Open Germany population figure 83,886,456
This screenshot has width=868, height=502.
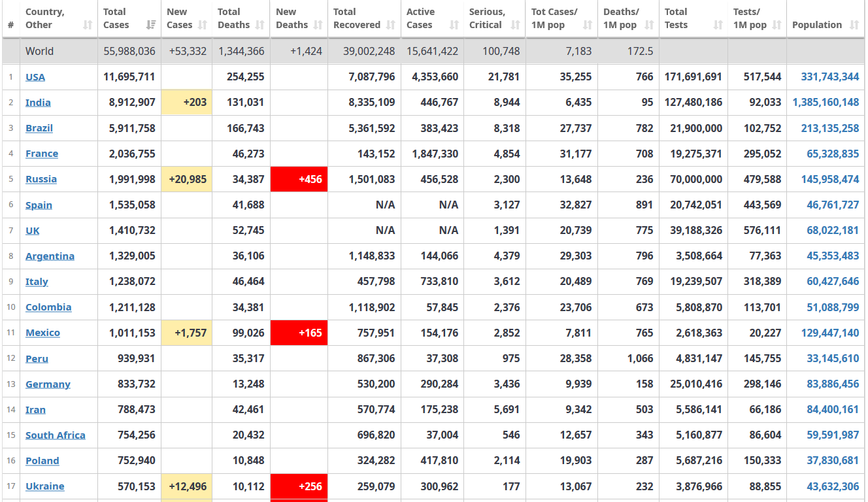[833, 384]
